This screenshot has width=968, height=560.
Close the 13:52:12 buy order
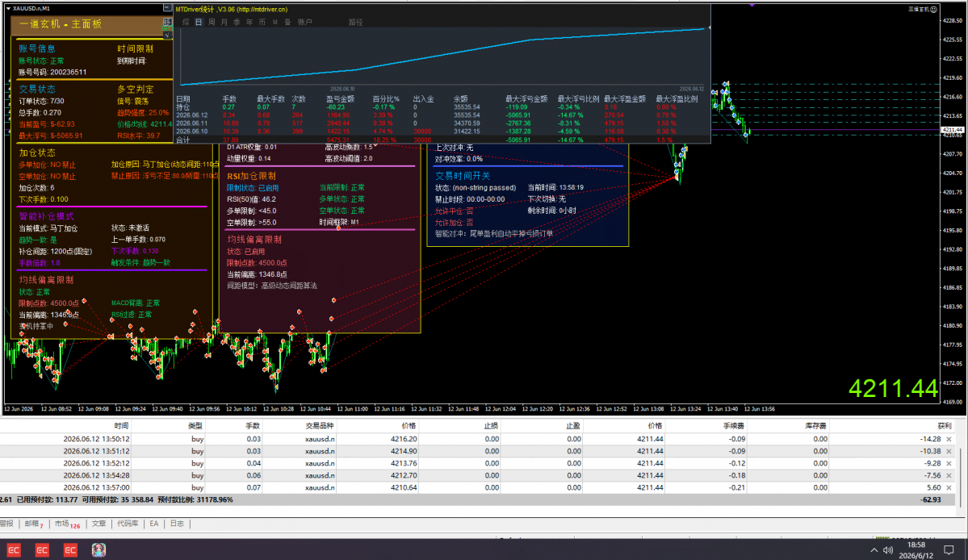tap(949, 463)
